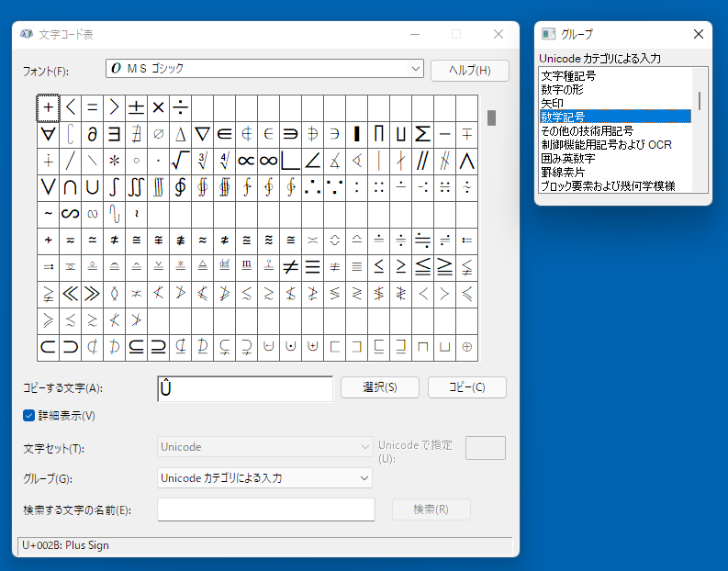Select the double integral symbol ∬
728x571 pixels.
136,187
